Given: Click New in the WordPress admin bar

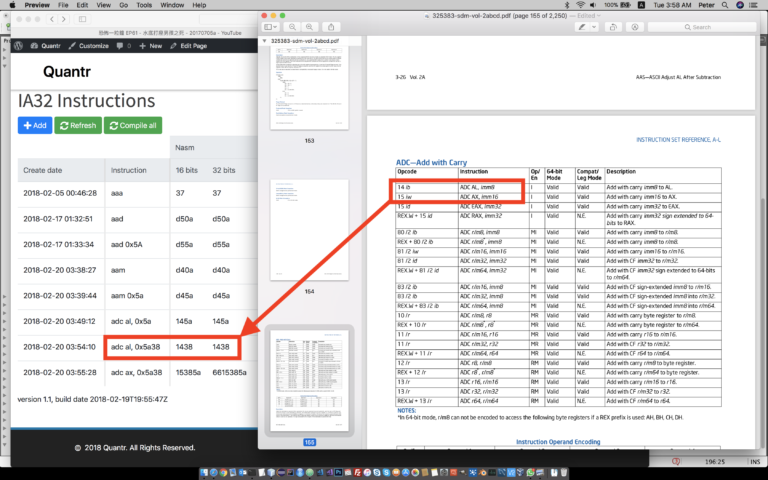Looking at the screenshot, I should [151, 46].
